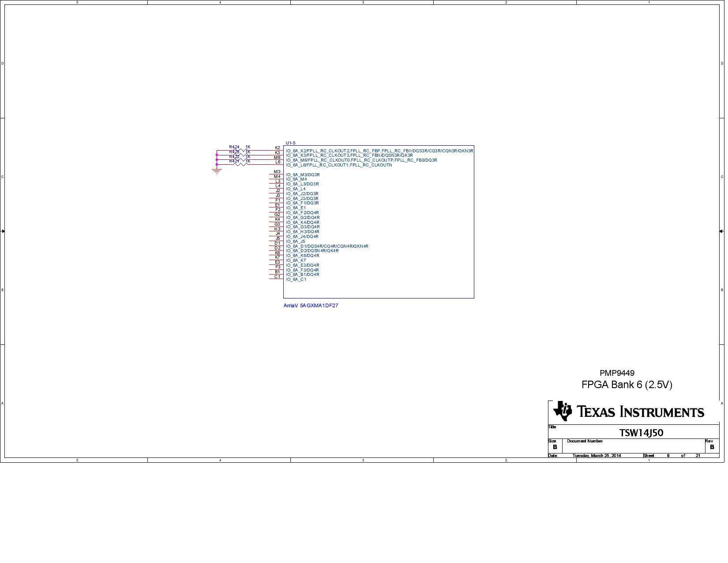Select the U1-5 reference designator
The height and width of the screenshot is (563, 728).
pyautogui.click(x=290, y=143)
